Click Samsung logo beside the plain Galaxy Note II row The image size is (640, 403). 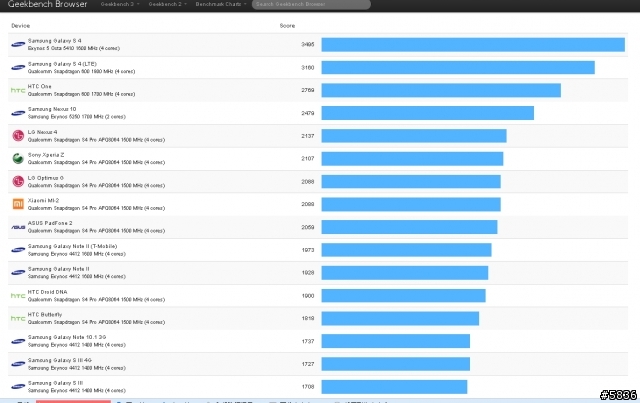(18, 272)
